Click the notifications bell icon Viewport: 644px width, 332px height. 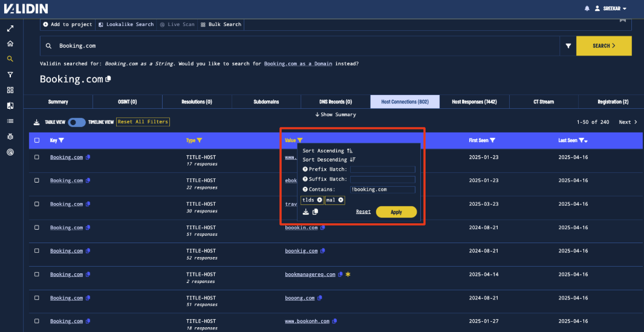click(x=587, y=8)
